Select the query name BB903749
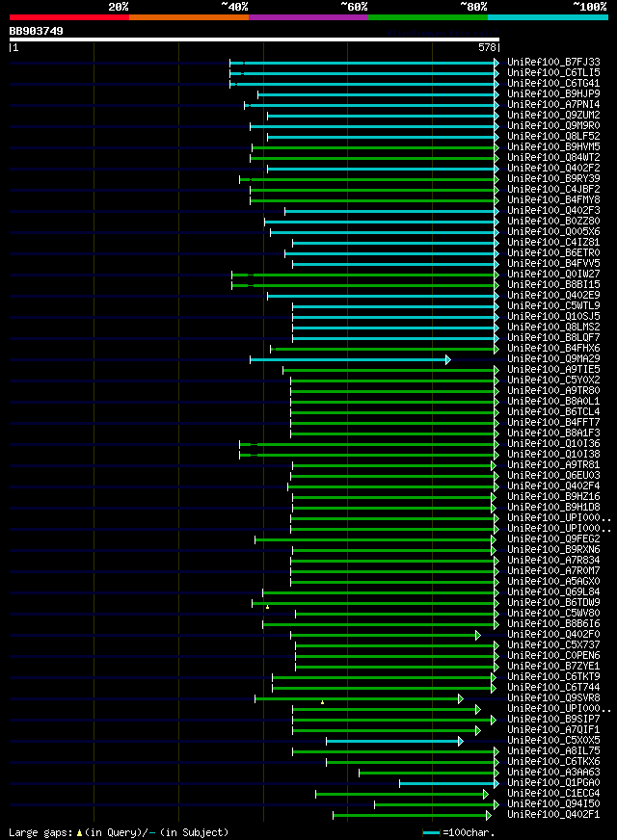This screenshot has height=840, width=617. click(36, 31)
